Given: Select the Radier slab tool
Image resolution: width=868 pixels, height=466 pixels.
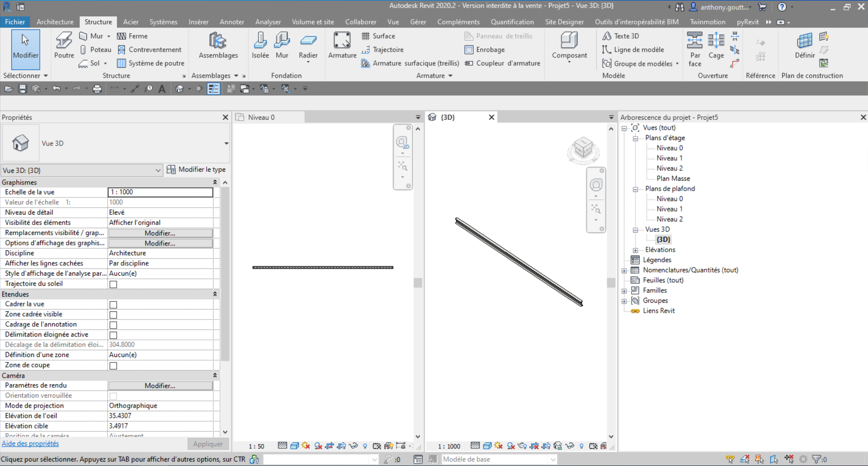Looking at the screenshot, I should (308, 45).
